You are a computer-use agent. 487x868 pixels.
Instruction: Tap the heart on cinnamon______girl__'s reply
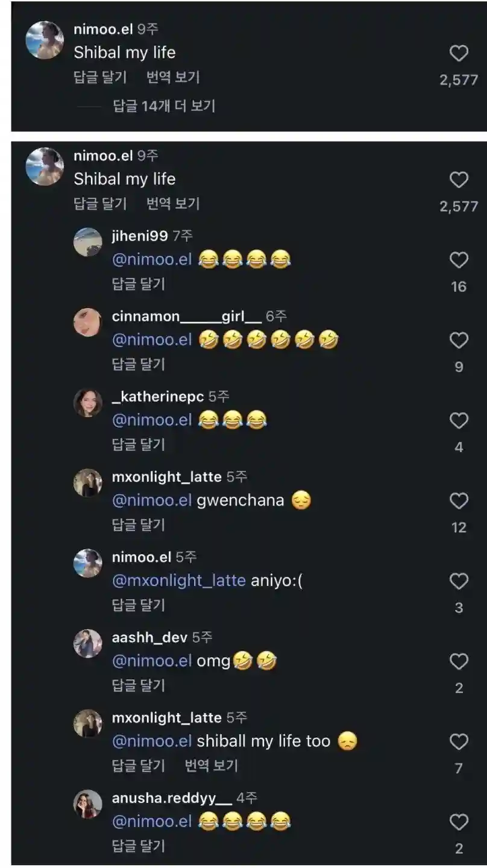click(459, 341)
